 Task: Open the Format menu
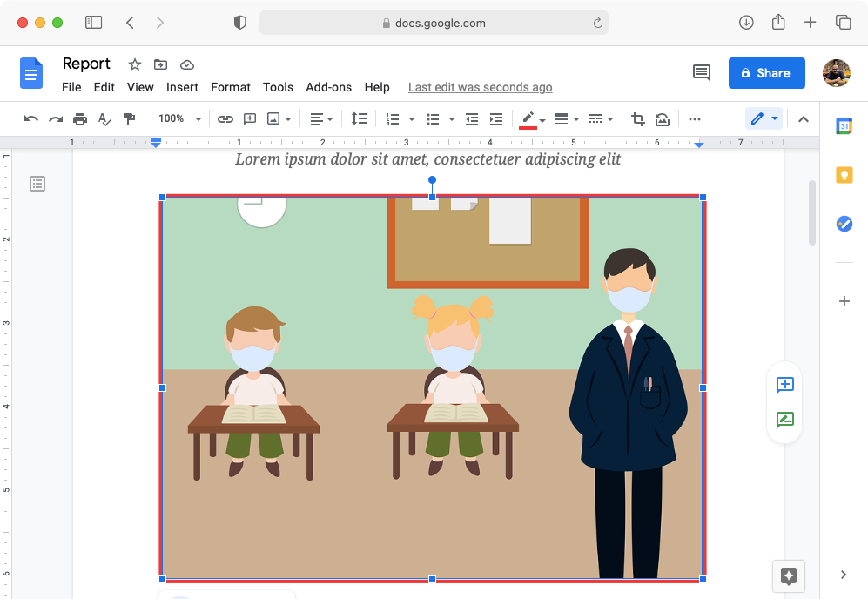tap(230, 87)
